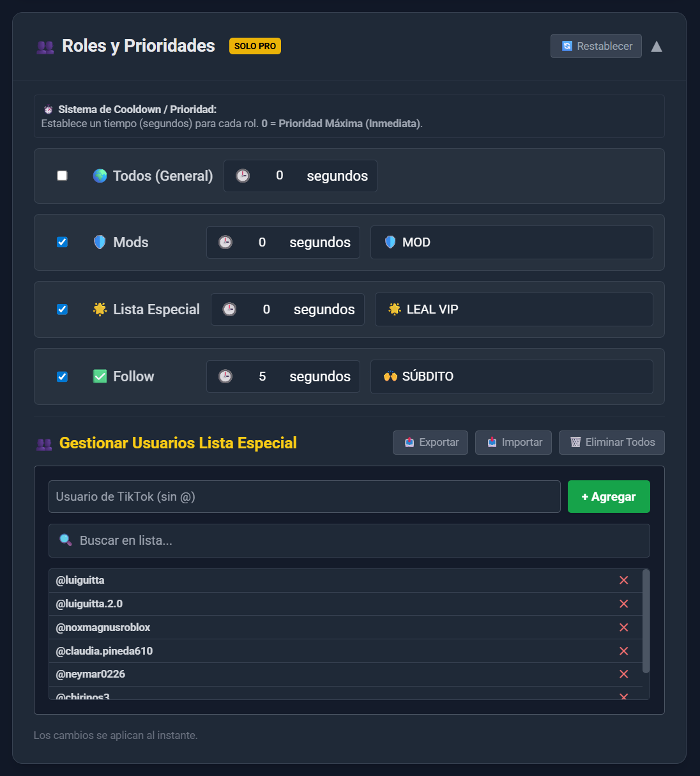Remove @claudia.pineda610 from the list
The image size is (700, 776).
click(x=623, y=651)
